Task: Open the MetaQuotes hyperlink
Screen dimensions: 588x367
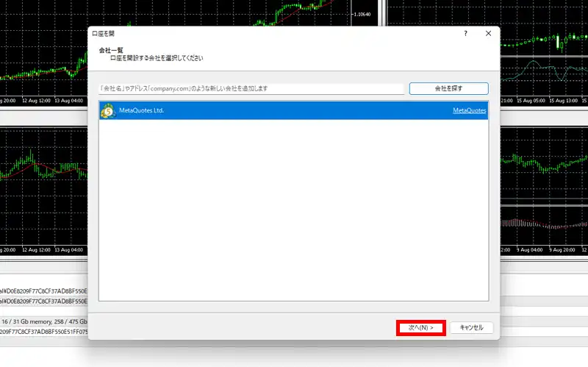Action: click(x=469, y=110)
